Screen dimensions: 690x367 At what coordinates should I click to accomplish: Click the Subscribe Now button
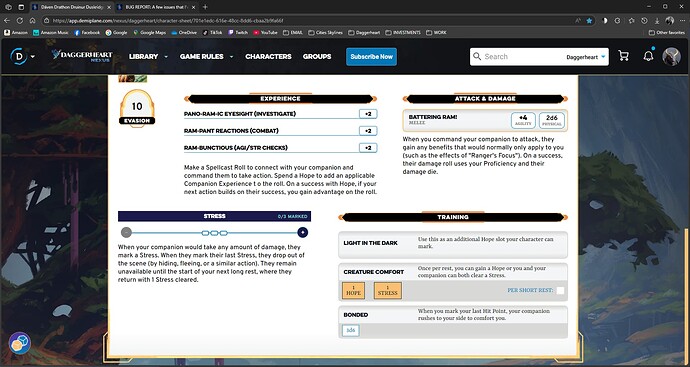coord(371,56)
